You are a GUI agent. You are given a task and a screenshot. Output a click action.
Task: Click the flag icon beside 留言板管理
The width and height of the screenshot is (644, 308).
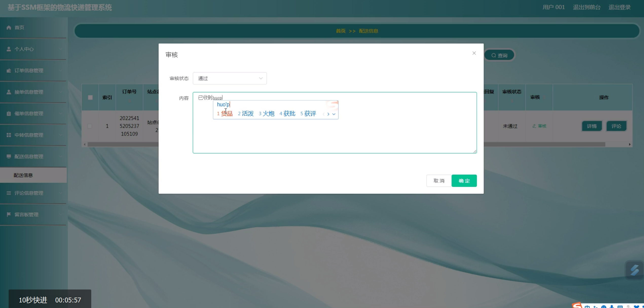tap(9, 214)
